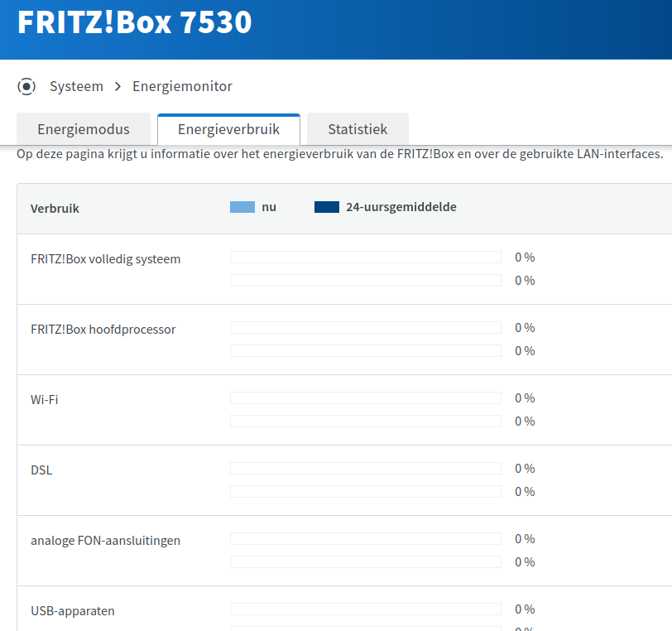
Task: Click the FRITZ!Box hoofdprocessor row label
Action: pos(103,330)
